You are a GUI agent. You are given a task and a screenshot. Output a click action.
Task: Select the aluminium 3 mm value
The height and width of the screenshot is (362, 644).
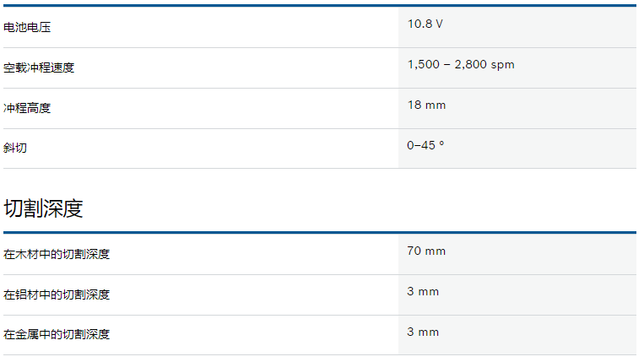pos(423,291)
